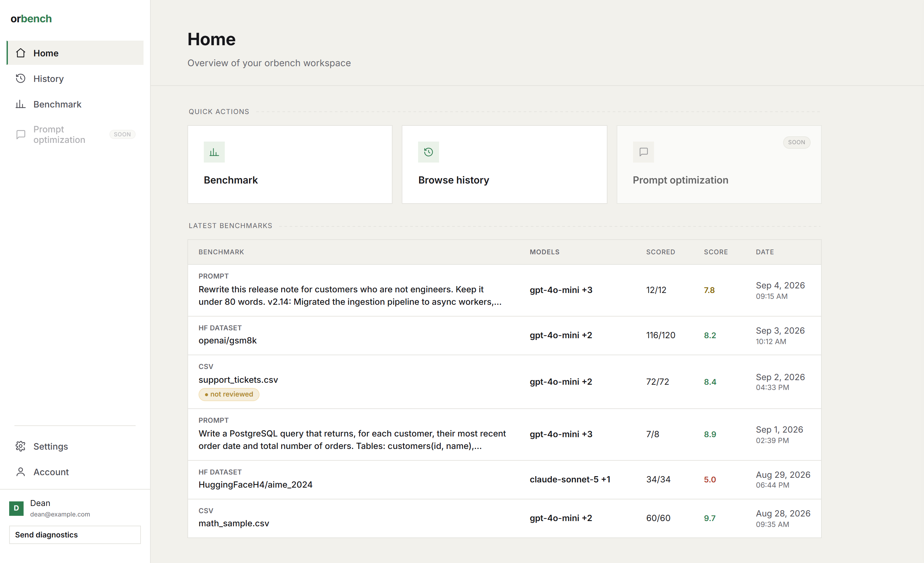Open Account from the sidebar
This screenshot has height=563, width=924.
click(75, 472)
